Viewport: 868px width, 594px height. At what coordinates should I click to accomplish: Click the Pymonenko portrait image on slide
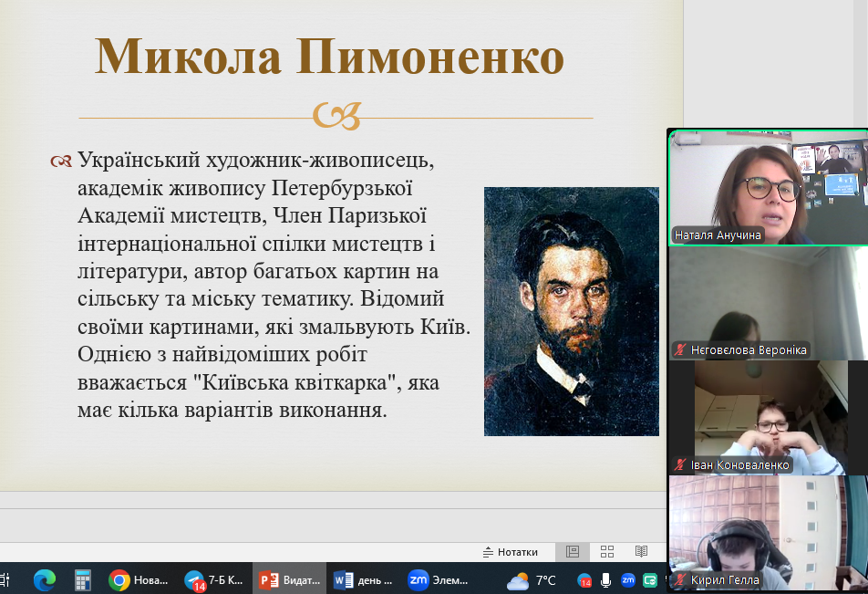pyautogui.click(x=572, y=311)
